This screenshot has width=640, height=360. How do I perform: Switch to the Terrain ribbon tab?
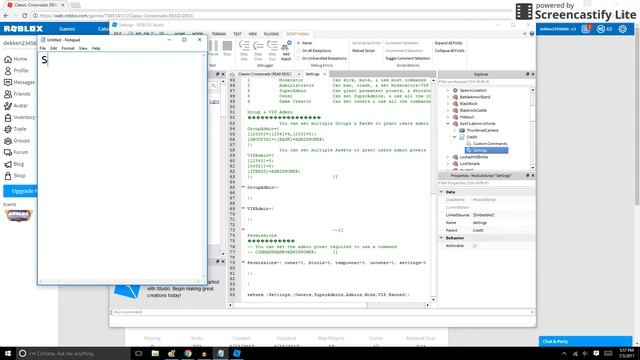(219, 34)
